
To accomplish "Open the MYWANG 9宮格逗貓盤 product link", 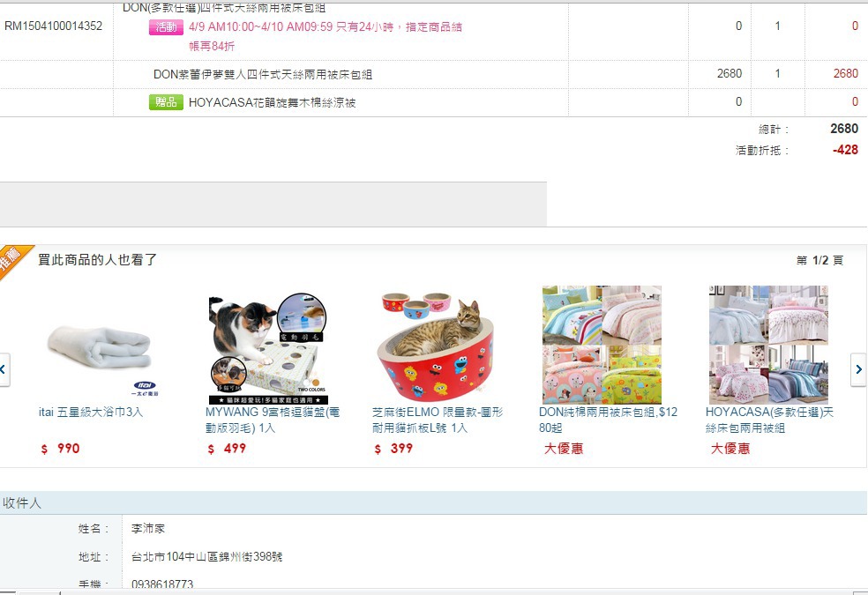I will click(273, 420).
